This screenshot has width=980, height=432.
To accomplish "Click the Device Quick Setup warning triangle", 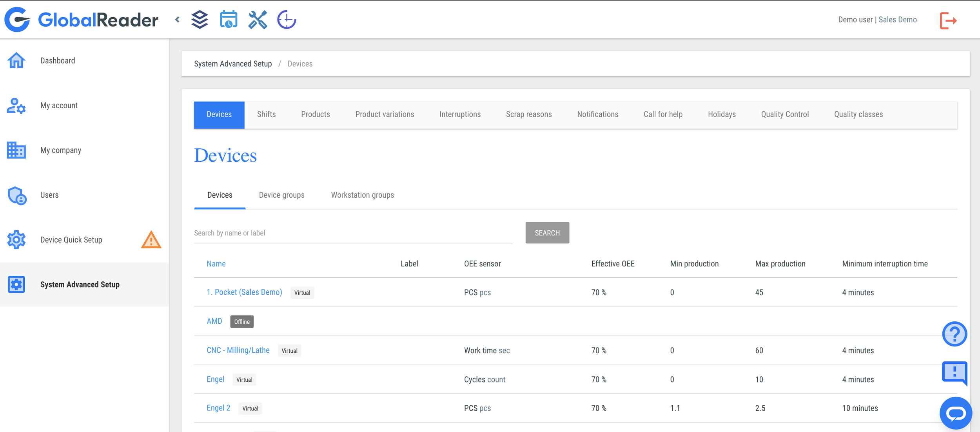I will tap(151, 240).
